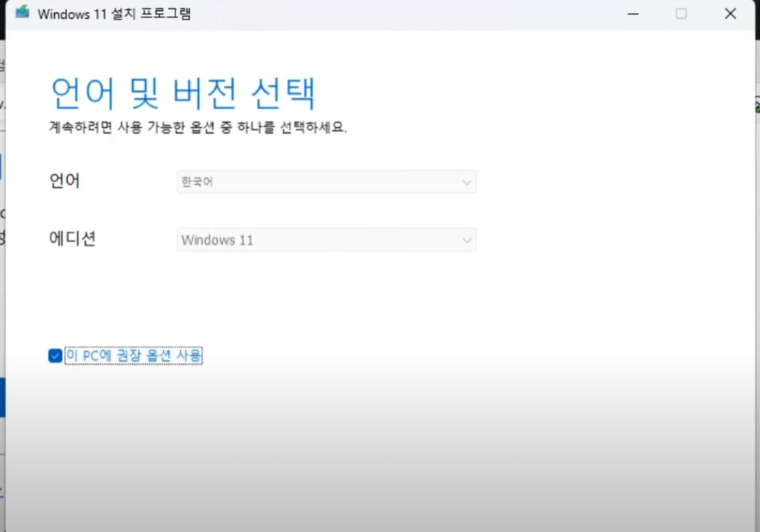Viewport: 760px width, 532px height.
Task: Click the chevron arrow of the 에디션 combo box
Action: click(467, 240)
